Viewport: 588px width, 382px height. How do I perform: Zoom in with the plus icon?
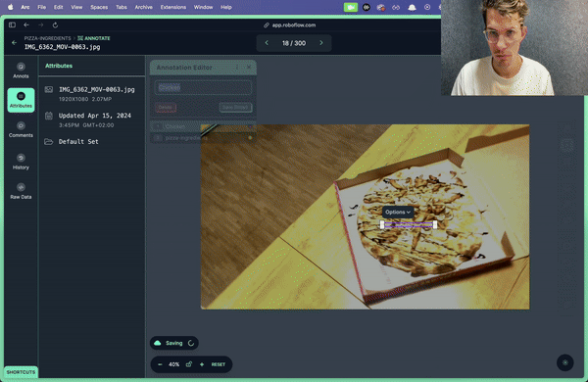[202, 364]
